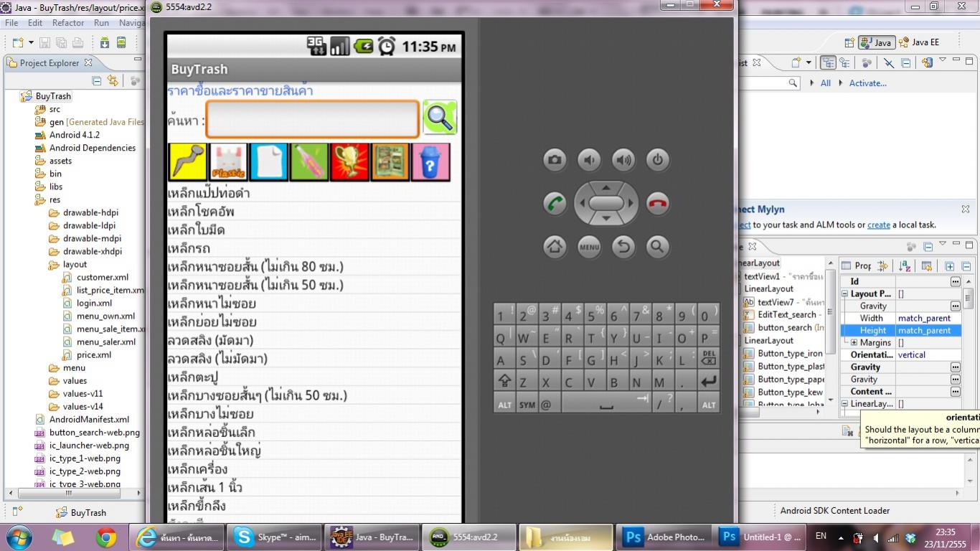This screenshot has width=980, height=551.
Task: Click the emulator volume down button
Action: click(589, 160)
